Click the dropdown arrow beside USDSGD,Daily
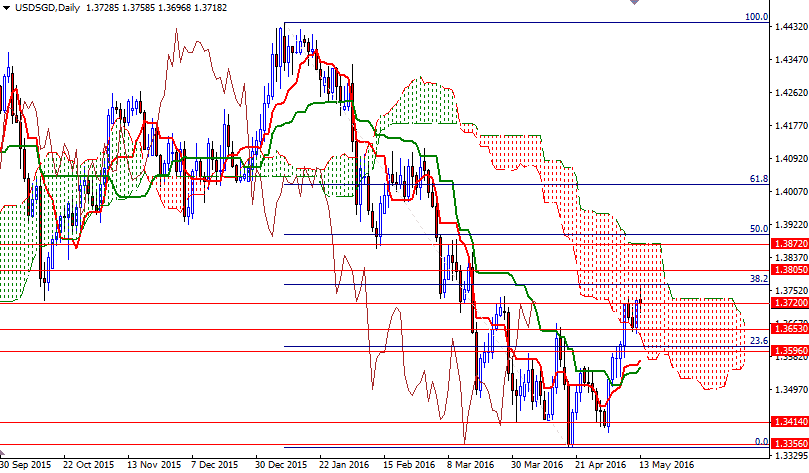809x473 pixels. tap(6, 8)
